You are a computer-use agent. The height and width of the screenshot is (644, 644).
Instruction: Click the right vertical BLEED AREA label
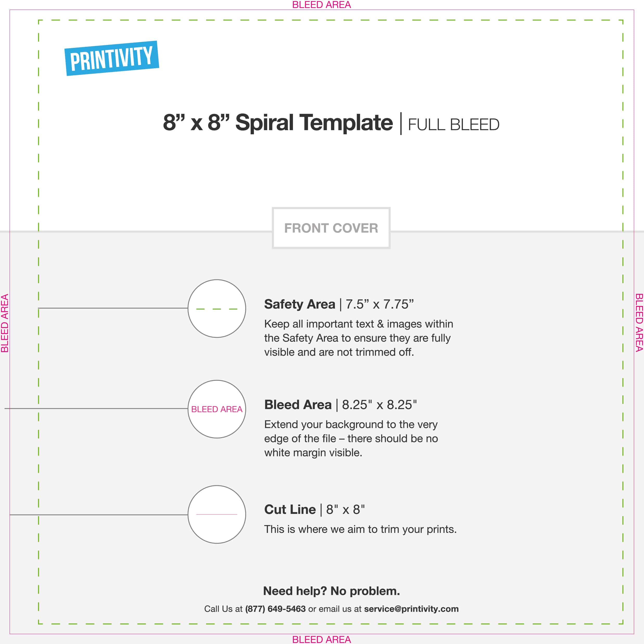click(639, 322)
